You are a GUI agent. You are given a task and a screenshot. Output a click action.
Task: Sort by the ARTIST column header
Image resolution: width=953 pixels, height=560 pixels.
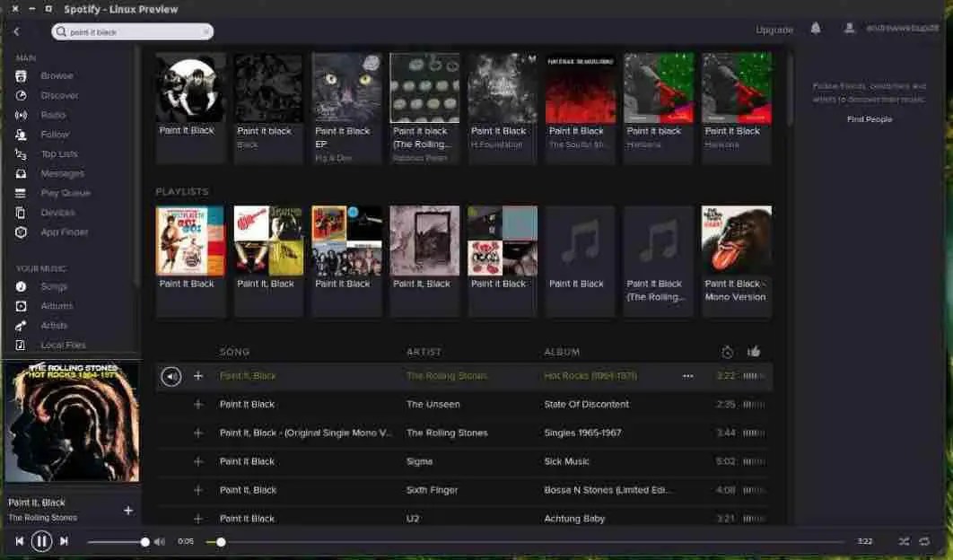[424, 352]
